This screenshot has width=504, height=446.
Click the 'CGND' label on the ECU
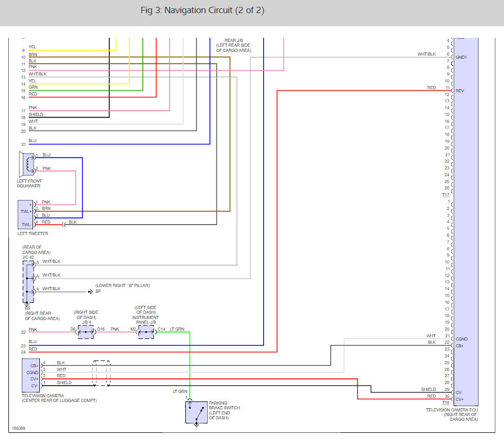click(461, 339)
